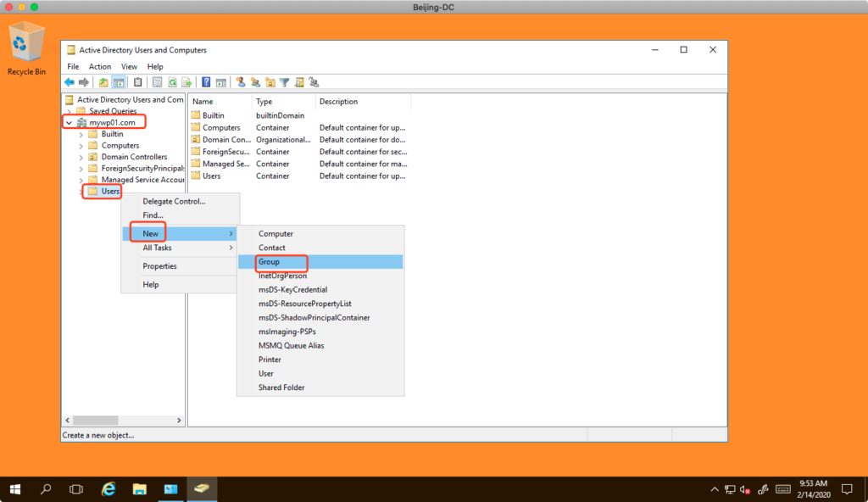Open the Action menu
868x502 pixels.
pos(100,66)
